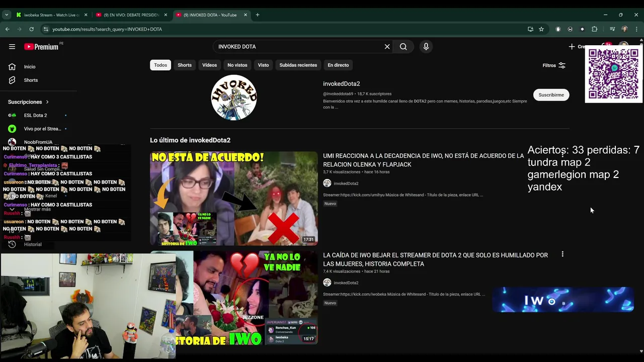Bookmark this page with star
Viewport: 644px width, 362px height.
pyautogui.click(x=541, y=29)
